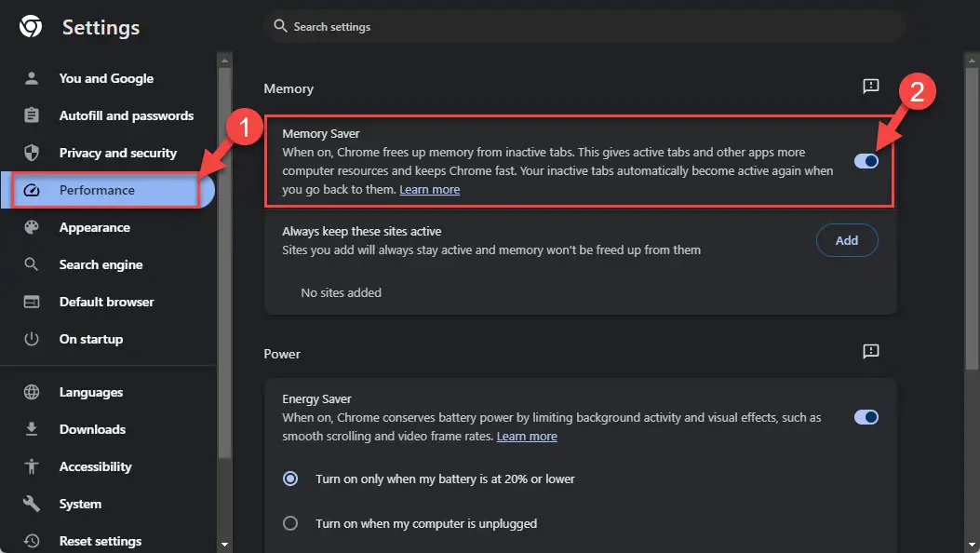Image resolution: width=980 pixels, height=553 pixels.
Task: Click the Memory section feedback icon
Action: point(871,87)
